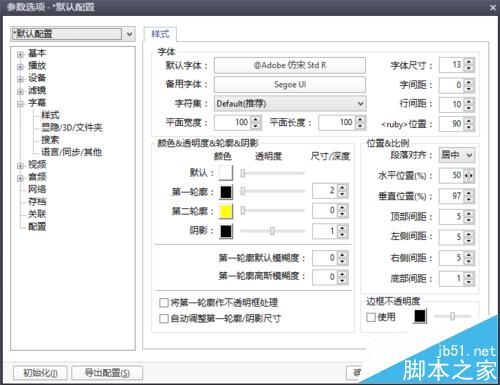
Task: Click the 阴影 transparency slider
Action: coord(273,231)
